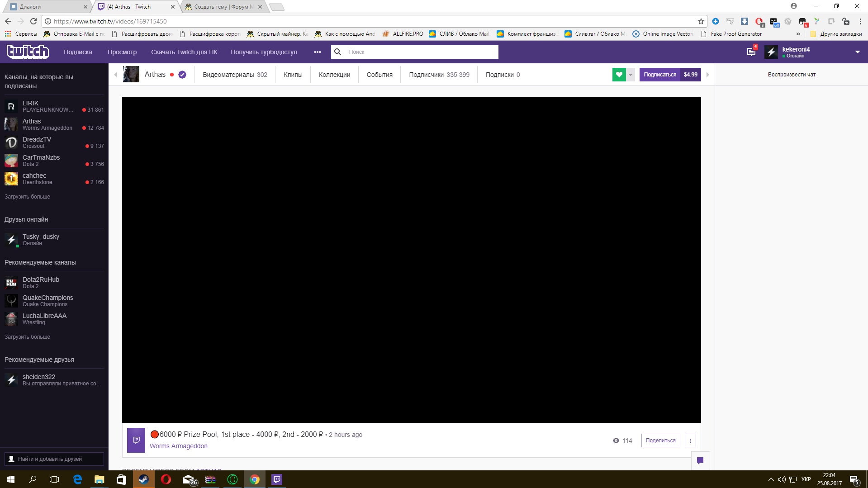Open recommended channel Dota2RuHub
The image size is (868, 488).
click(x=54, y=283)
